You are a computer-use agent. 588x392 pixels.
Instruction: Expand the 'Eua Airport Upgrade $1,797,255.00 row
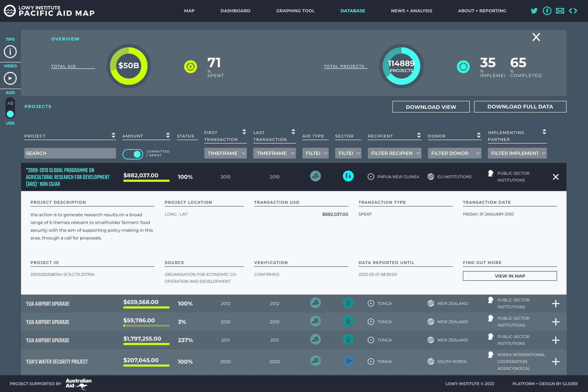(556, 340)
